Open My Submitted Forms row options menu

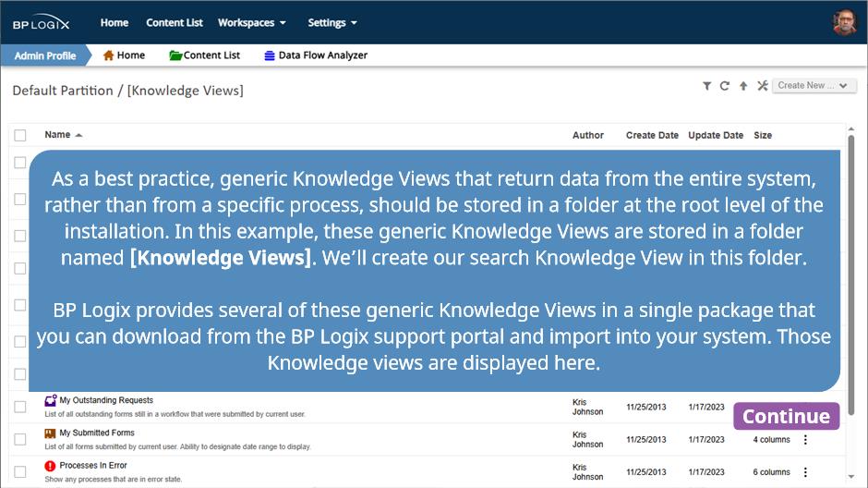pyautogui.click(x=805, y=439)
